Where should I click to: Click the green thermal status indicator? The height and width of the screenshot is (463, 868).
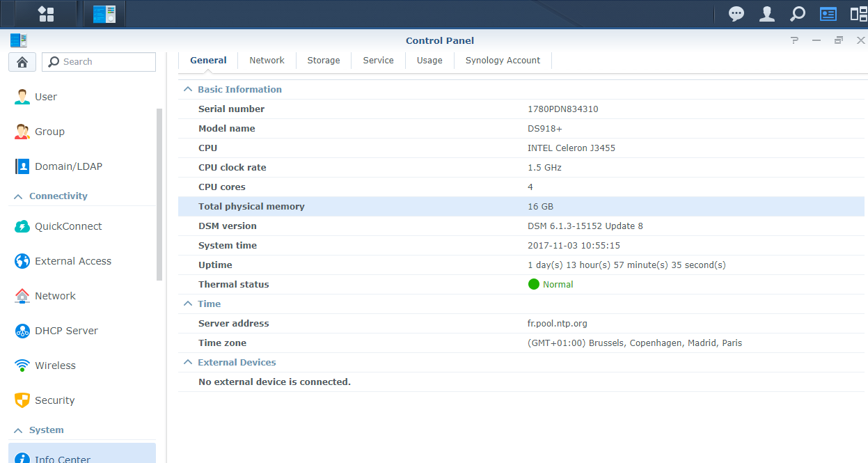pyautogui.click(x=534, y=284)
